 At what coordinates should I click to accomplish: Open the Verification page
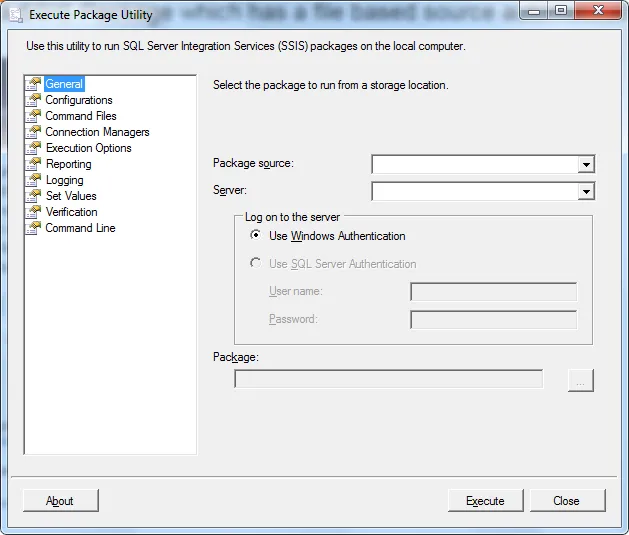71,212
